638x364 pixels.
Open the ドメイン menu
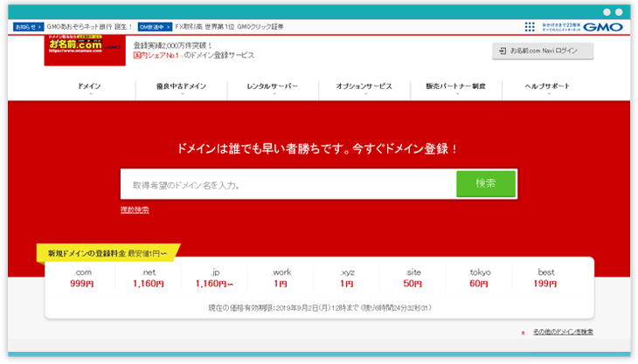tap(89, 86)
